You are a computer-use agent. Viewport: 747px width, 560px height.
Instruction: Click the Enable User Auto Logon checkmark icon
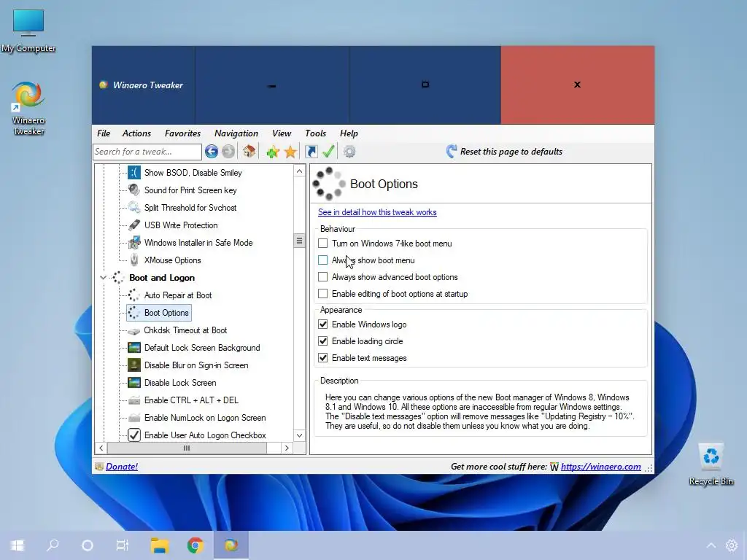tap(134, 435)
